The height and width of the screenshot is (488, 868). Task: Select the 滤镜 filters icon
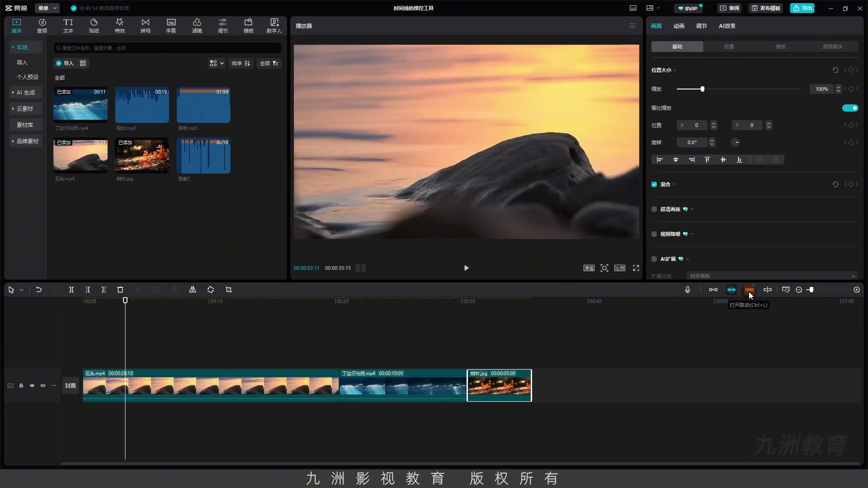197,26
